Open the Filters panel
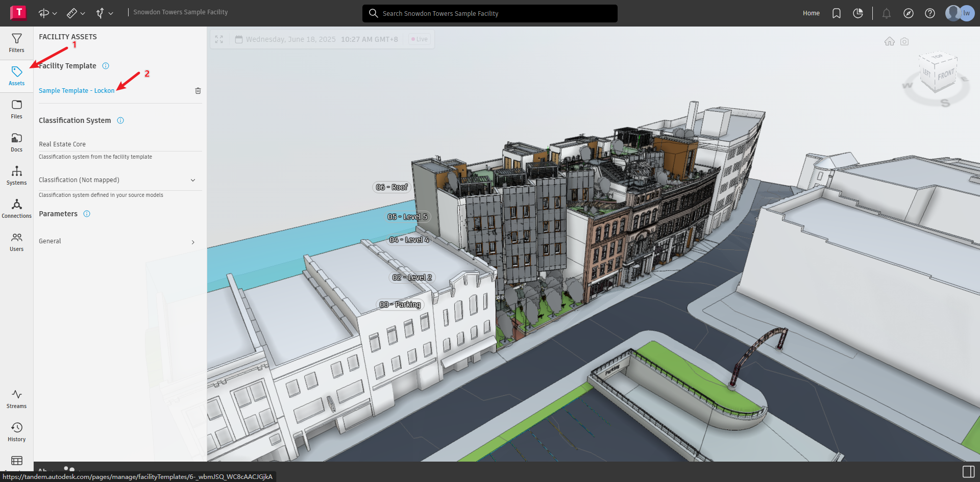Screen dimensions: 980x482 16,43
